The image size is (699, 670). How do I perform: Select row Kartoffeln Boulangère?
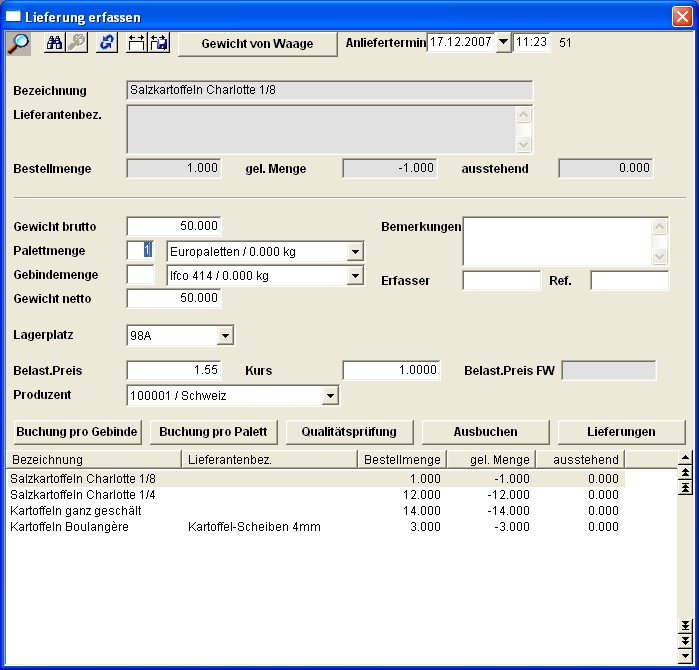coord(316,527)
